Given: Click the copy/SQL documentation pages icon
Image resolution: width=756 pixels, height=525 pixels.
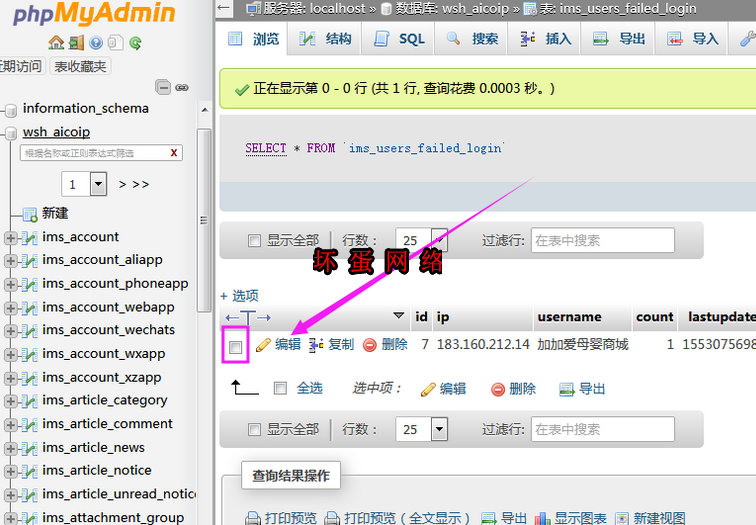Looking at the screenshot, I should tap(115, 43).
